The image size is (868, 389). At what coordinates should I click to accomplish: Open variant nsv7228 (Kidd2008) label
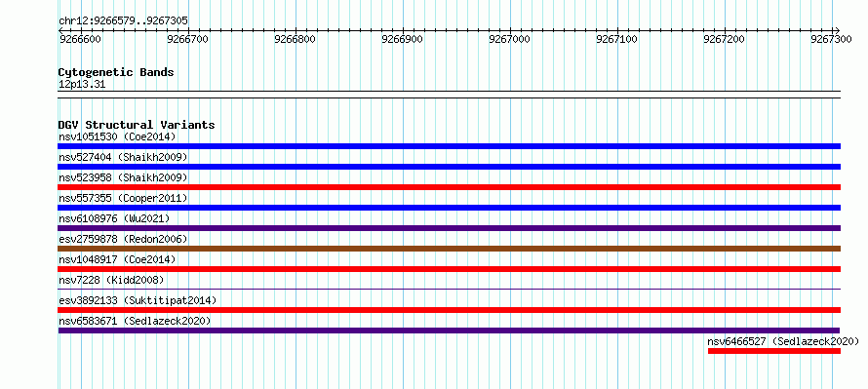(111, 280)
